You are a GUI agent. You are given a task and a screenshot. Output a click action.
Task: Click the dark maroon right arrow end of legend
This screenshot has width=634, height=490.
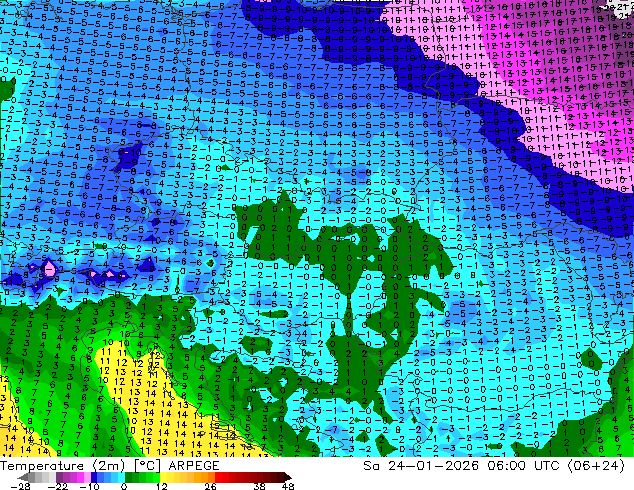(x=288, y=477)
